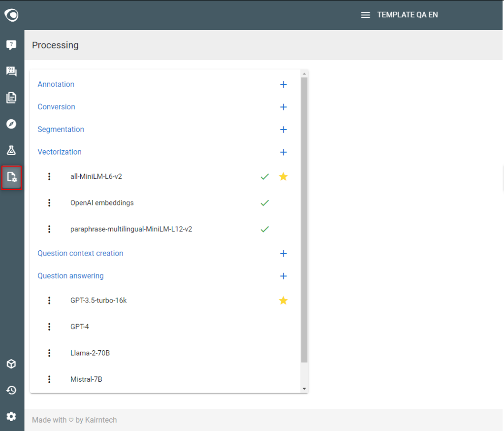This screenshot has width=504, height=431.
Task: Select paraphrase-multilingual-MiniLM-L12-v2 row
Action: 165,229
